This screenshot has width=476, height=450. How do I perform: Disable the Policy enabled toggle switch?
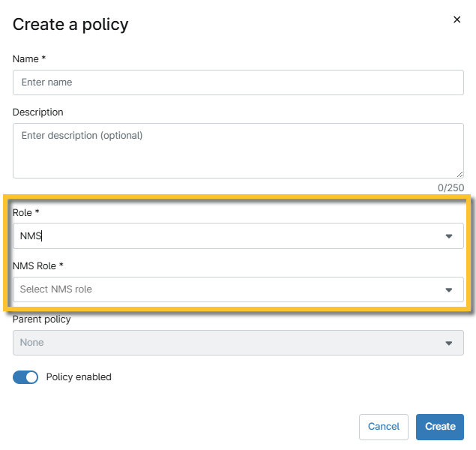point(25,377)
